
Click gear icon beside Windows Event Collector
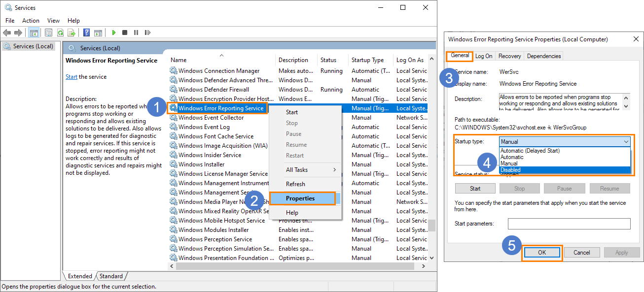(173, 117)
